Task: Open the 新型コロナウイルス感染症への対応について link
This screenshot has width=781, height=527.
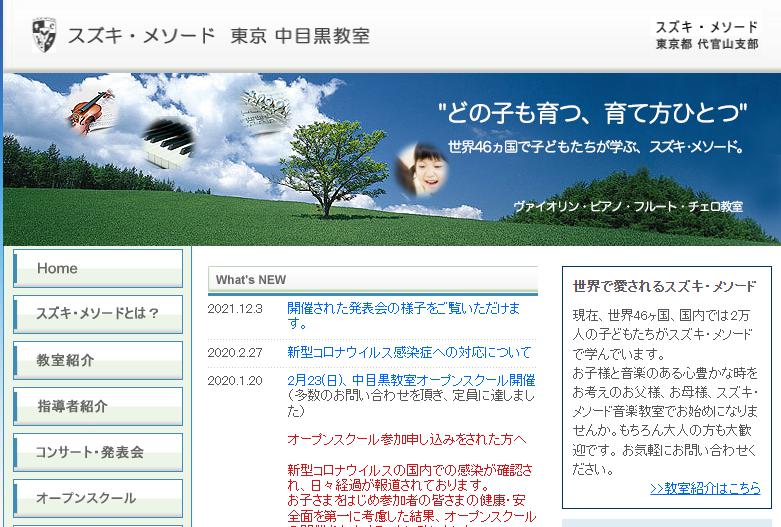Action: tap(408, 352)
